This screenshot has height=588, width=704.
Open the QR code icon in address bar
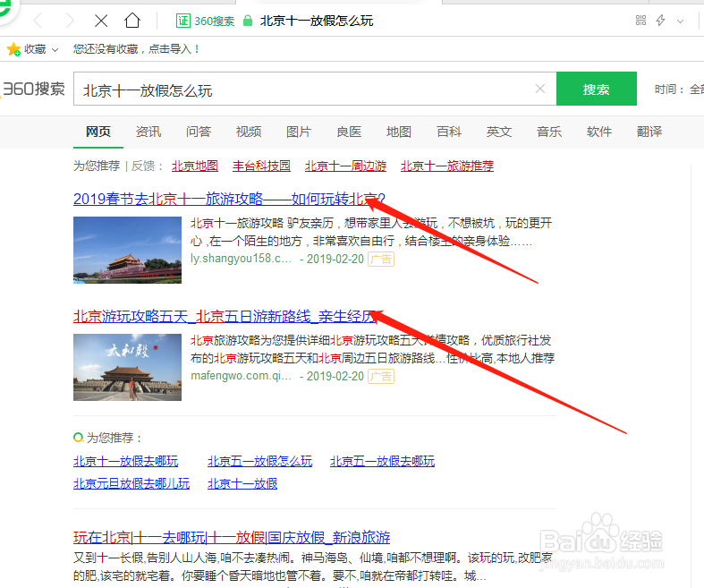coord(640,21)
